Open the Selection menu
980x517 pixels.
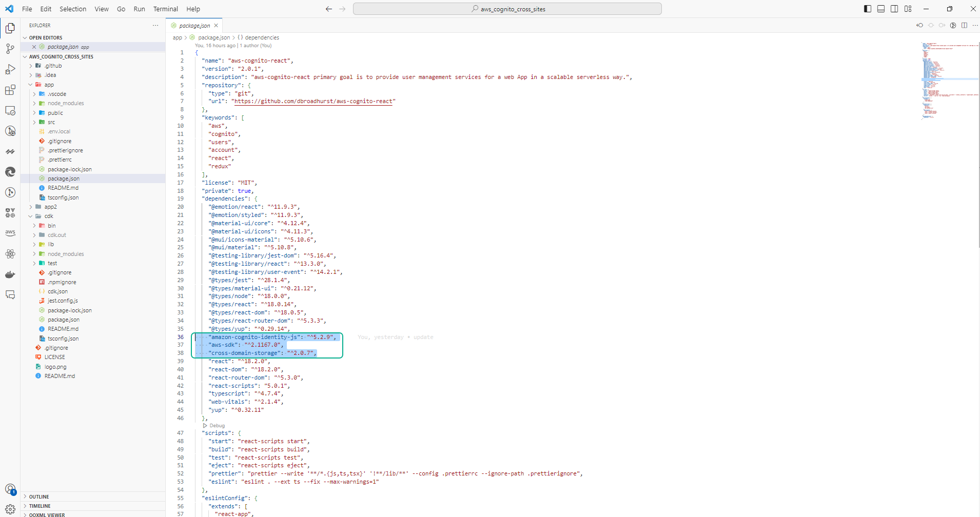coord(73,9)
